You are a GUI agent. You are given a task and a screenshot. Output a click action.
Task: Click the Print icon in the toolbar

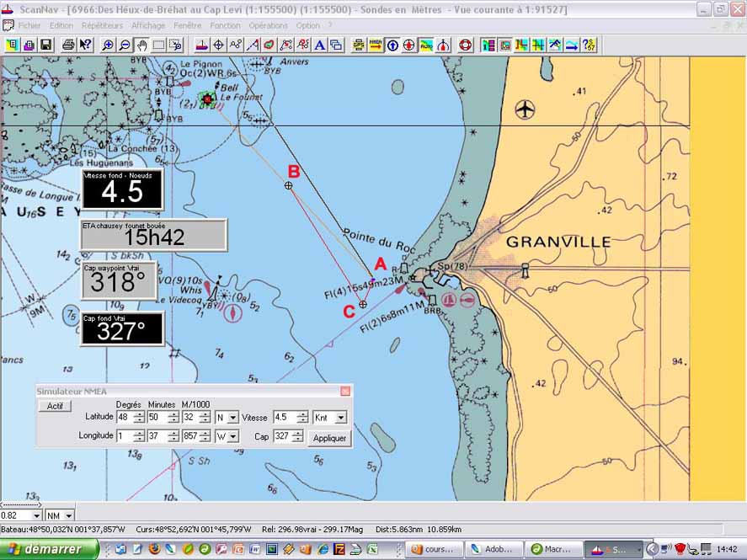tap(68, 45)
